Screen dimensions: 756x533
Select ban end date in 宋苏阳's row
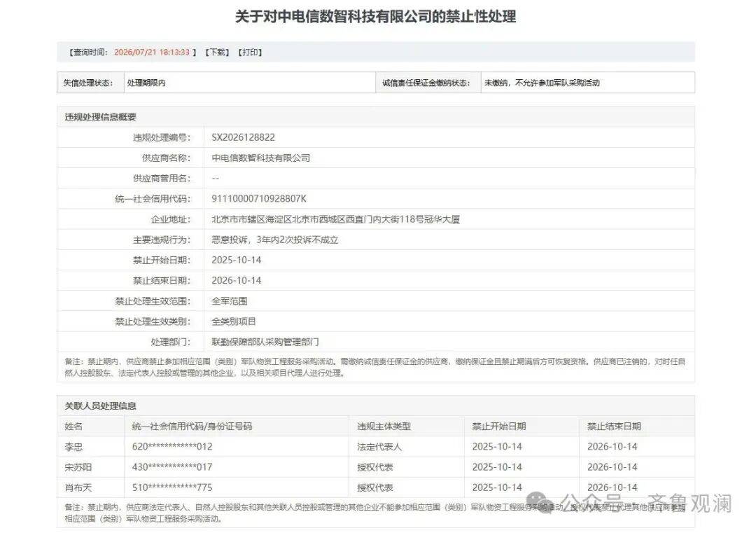click(612, 467)
